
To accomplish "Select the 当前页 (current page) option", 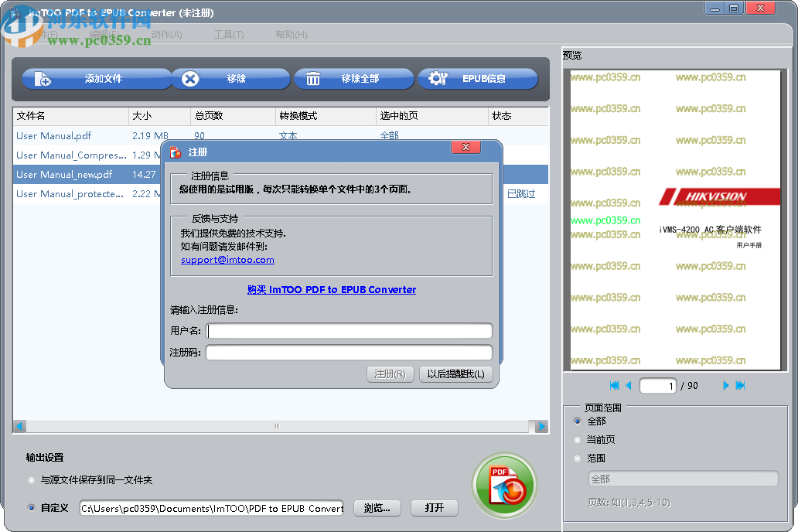I will pos(575,438).
